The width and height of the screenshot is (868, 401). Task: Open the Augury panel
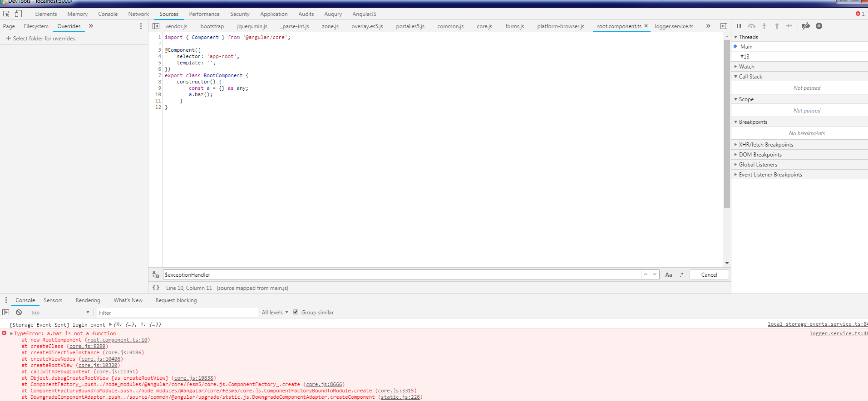pyautogui.click(x=333, y=14)
